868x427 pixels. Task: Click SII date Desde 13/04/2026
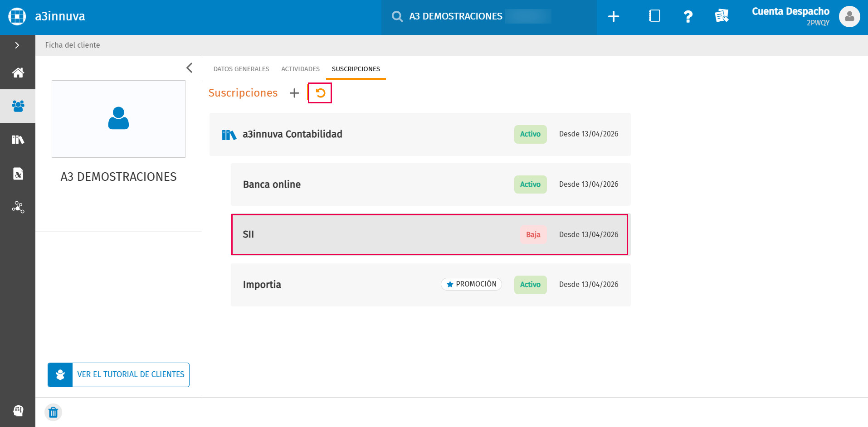coord(589,234)
